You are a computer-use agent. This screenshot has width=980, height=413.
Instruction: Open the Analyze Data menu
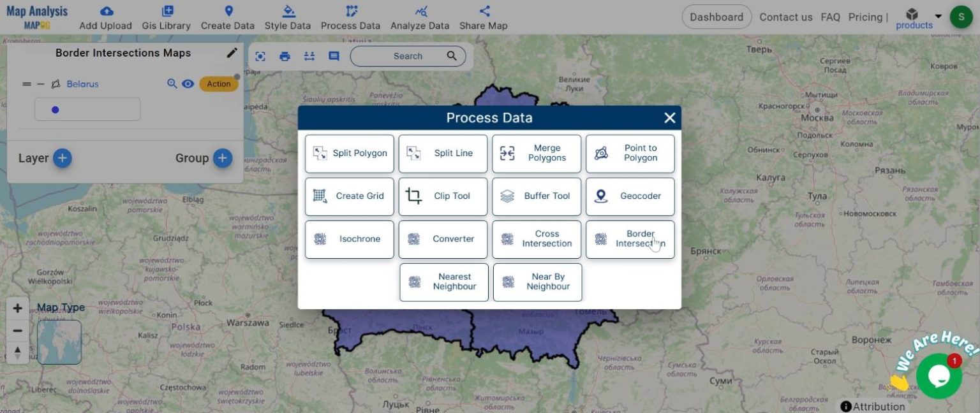[420, 18]
